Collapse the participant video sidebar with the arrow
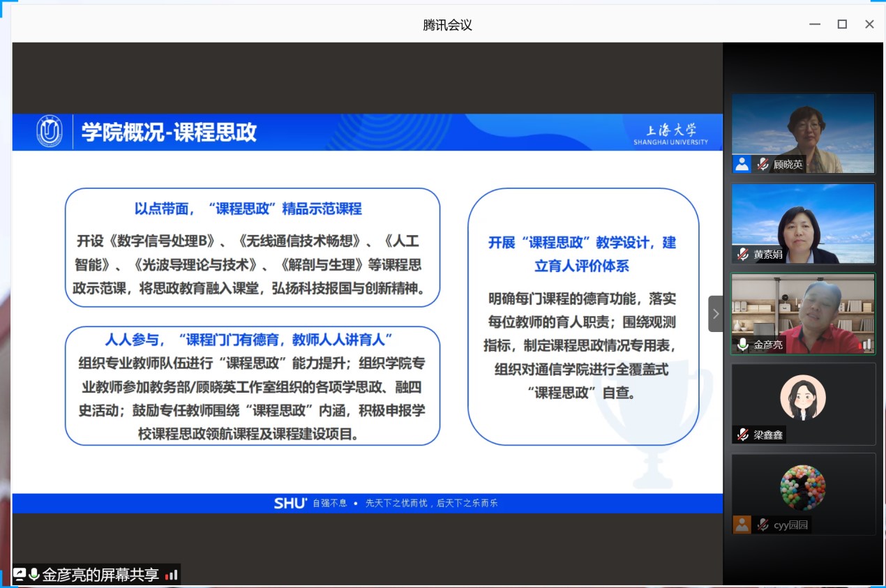Viewport: 886px width, 588px height. click(x=715, y=314)
